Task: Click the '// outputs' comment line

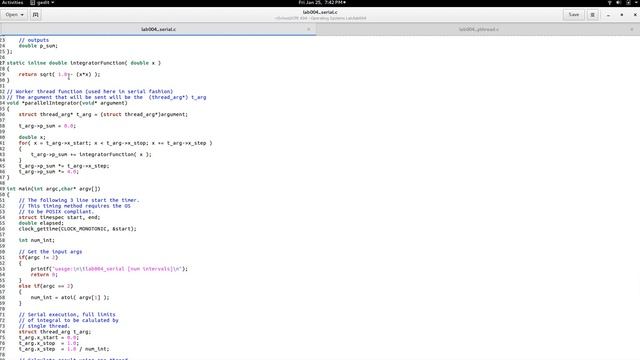Action: (33, 40)
